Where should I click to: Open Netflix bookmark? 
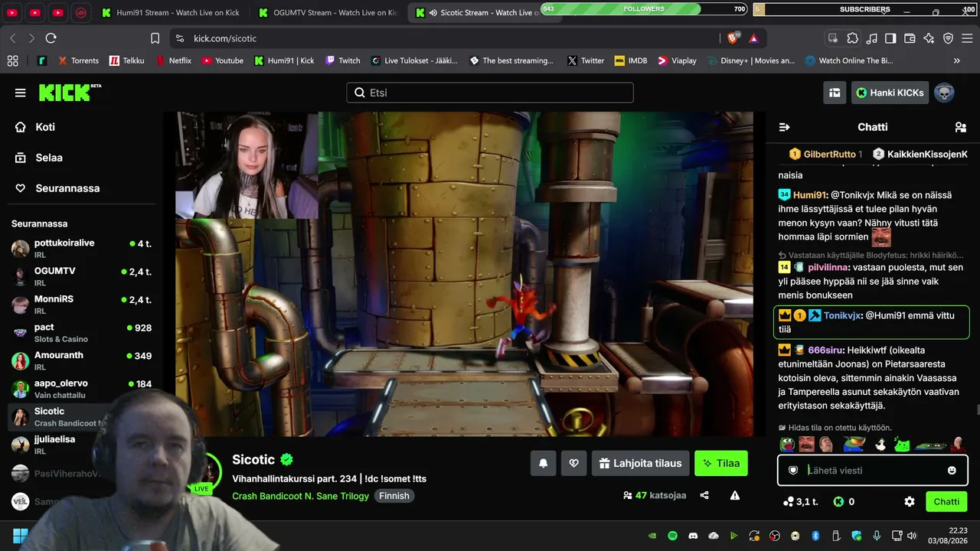tap(174, 60)
